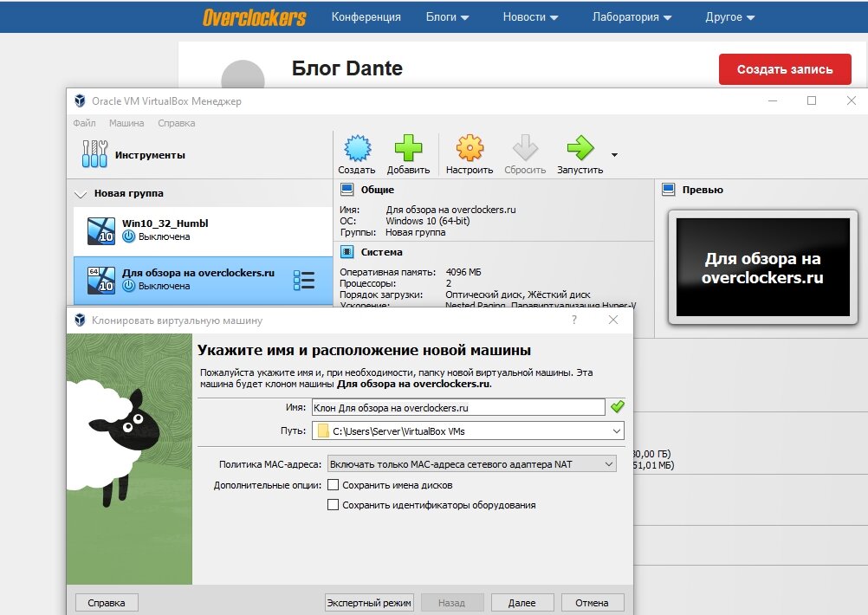Screen dimensions: 868x615
Task: Expand the Лаборатория navigation dropdown
Action: tap(632, 17)
